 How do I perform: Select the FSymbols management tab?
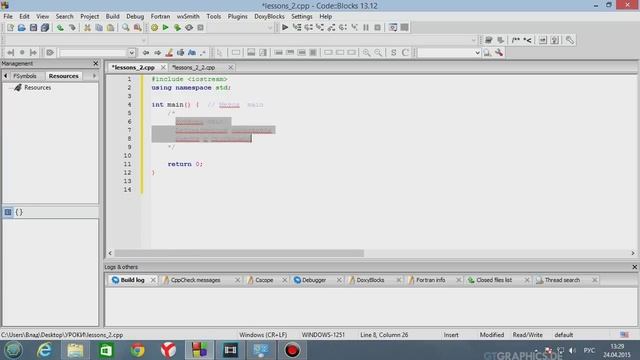point(25,76)
